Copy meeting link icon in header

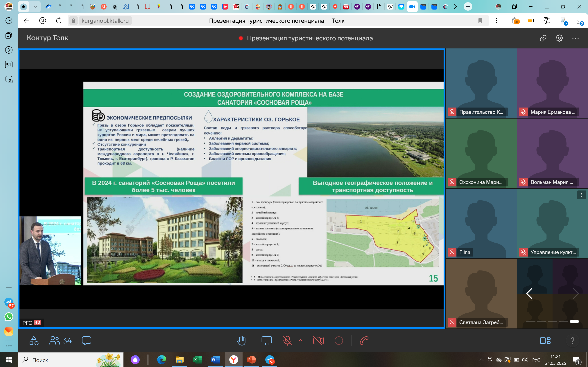coord(543,38)
